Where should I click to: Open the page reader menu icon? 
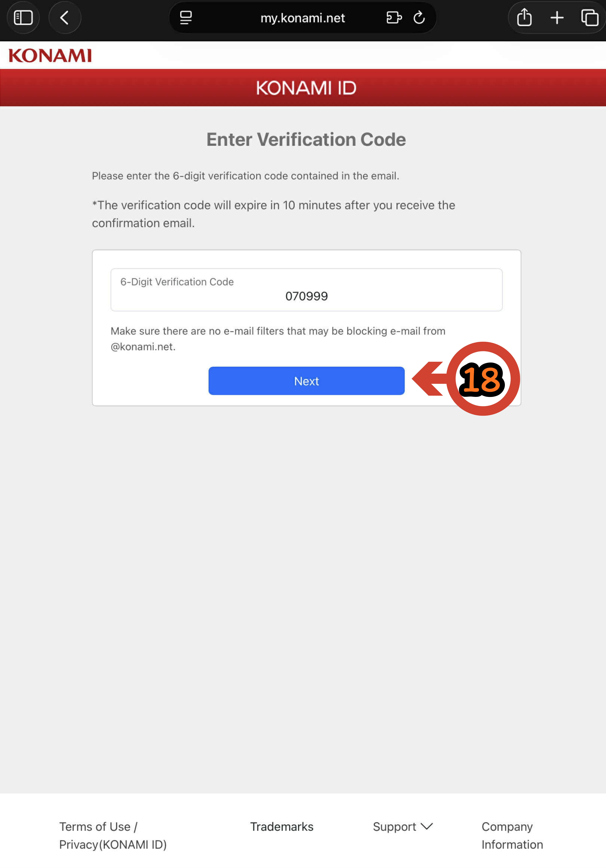tap(186, 17)
